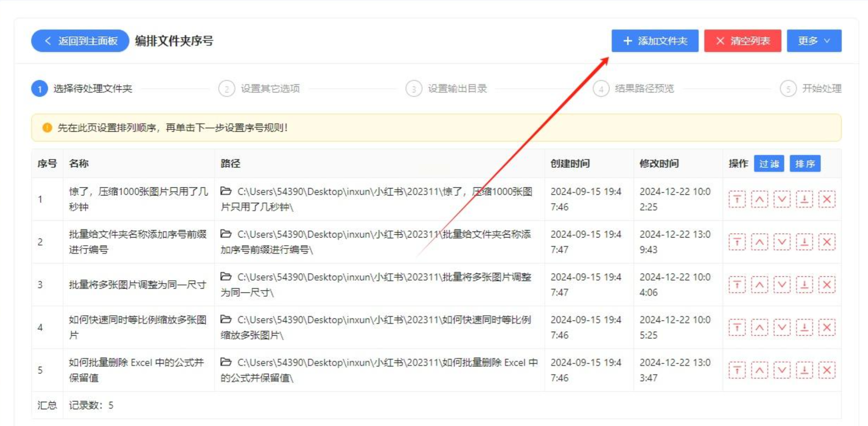Move row 3 down one position

click(x=782, y=285)
